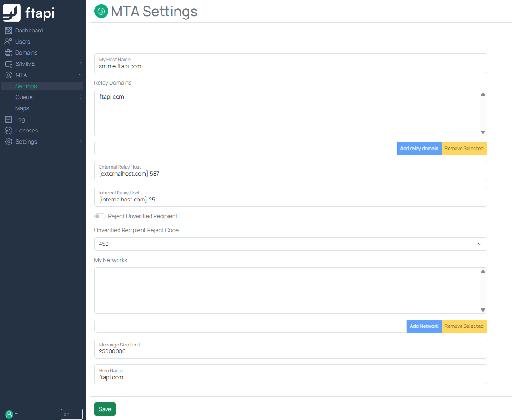Open Unverified Recipient Reject Code dropdown
Image resolution: width=512 pixels, height=420 pixels.
[290, 244]
